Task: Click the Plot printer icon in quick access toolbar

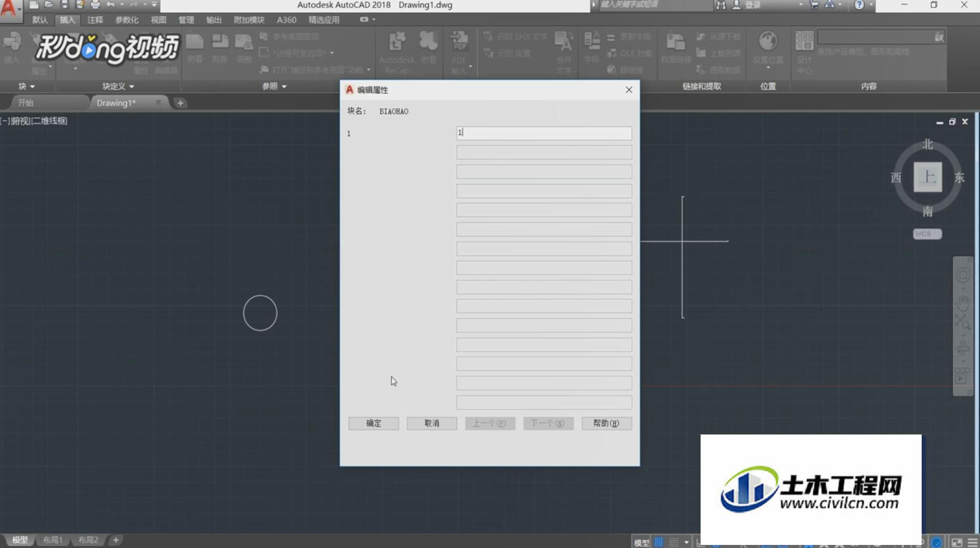Action: 95,5
